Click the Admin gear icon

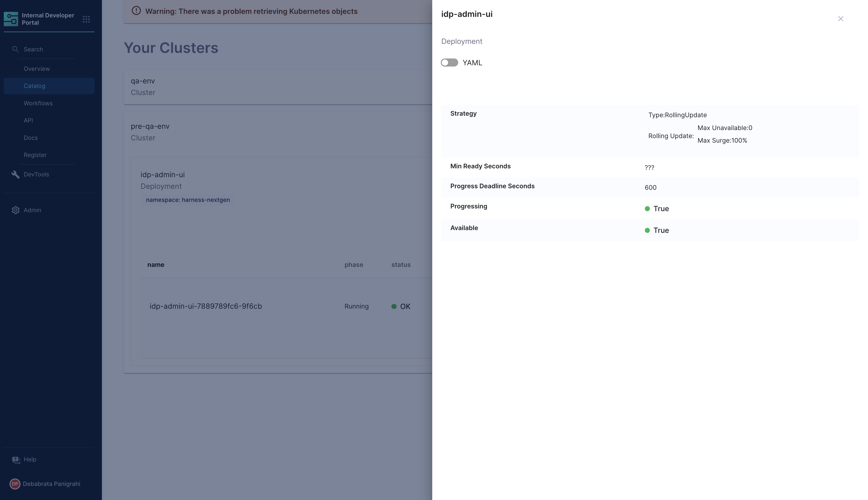[x=15, y=210]
